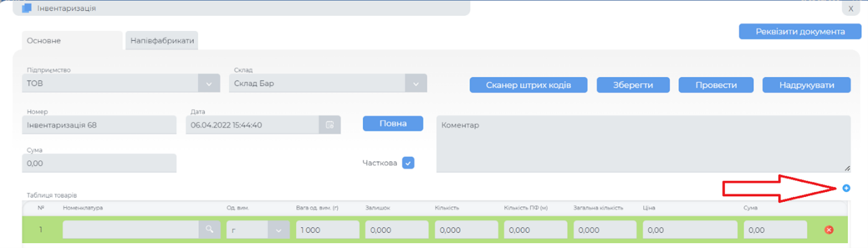The height and width of the screenshot is (248, 868).
Task: Click the red delete row icon
Action: (828, 230)
